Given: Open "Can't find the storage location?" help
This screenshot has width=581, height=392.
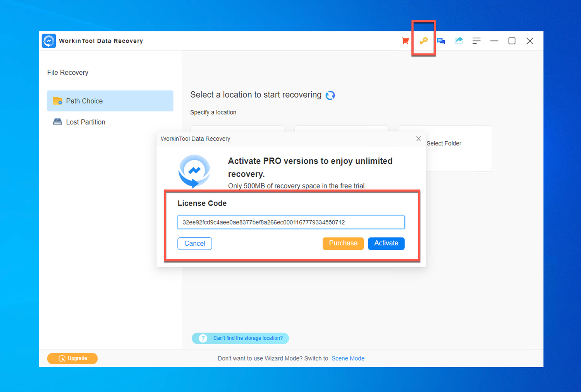Looking at the screenshot, I should coord(241,338).
